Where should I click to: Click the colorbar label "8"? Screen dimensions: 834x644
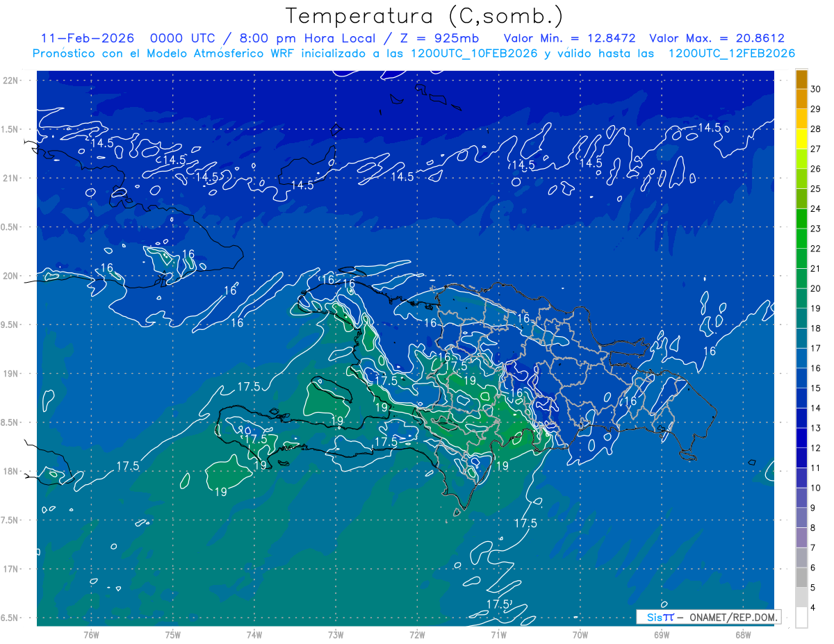(x=813, y=529)
